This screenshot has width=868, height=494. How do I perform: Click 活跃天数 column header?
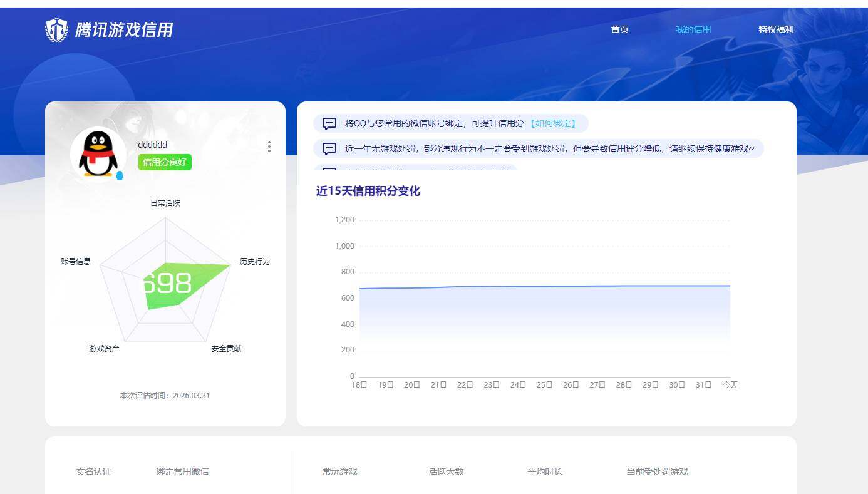[447, 471]
